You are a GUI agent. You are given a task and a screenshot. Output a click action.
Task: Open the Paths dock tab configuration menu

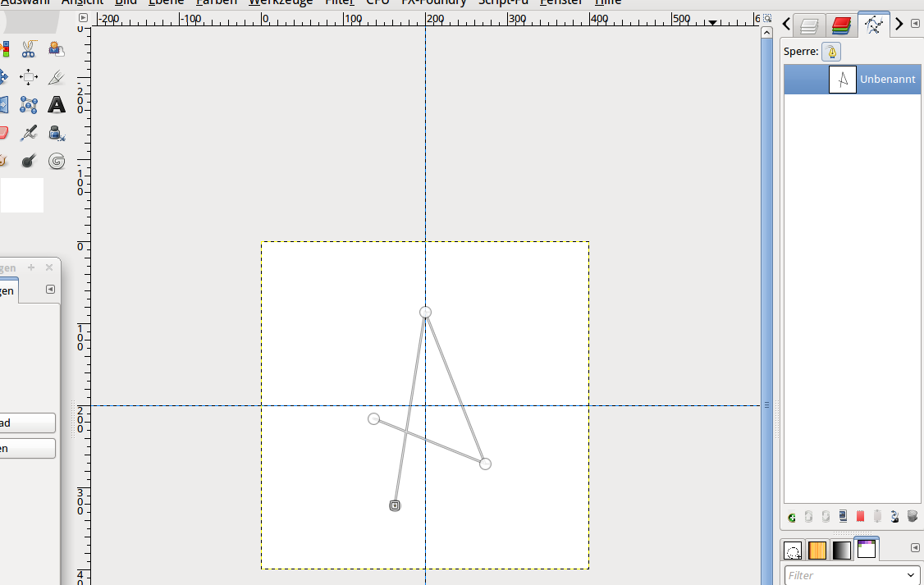click(915, 24)
